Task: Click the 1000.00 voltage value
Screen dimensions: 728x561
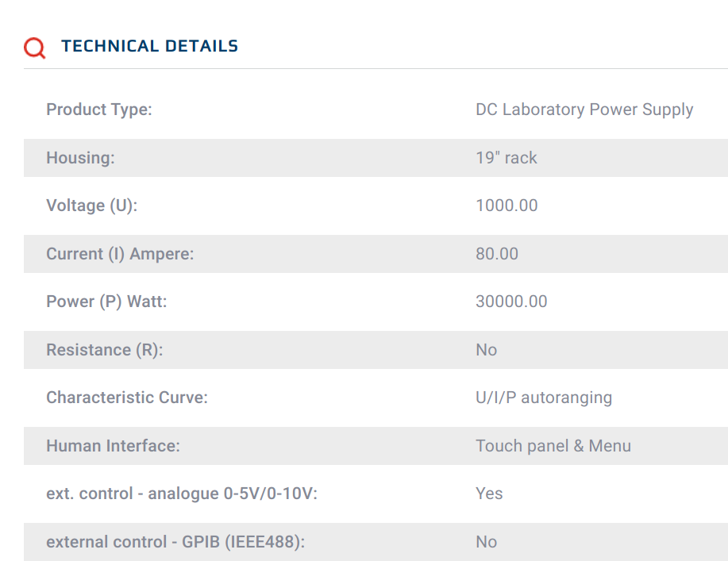Action: [507, 206]
